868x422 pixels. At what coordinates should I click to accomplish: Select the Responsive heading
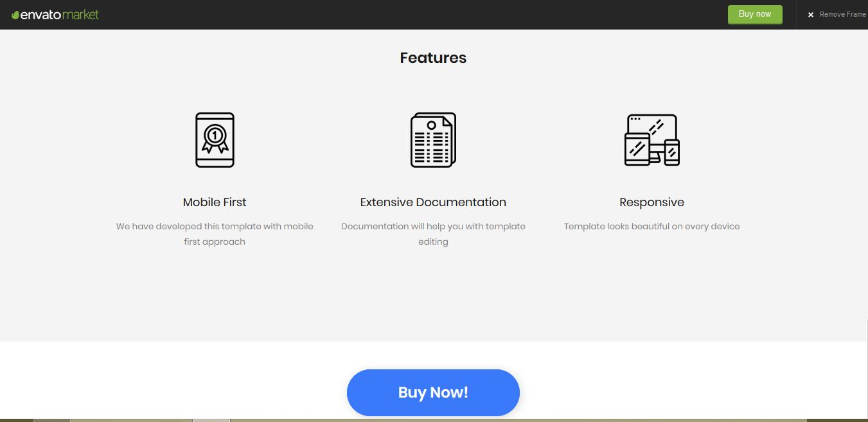click(x=651, y=202)
